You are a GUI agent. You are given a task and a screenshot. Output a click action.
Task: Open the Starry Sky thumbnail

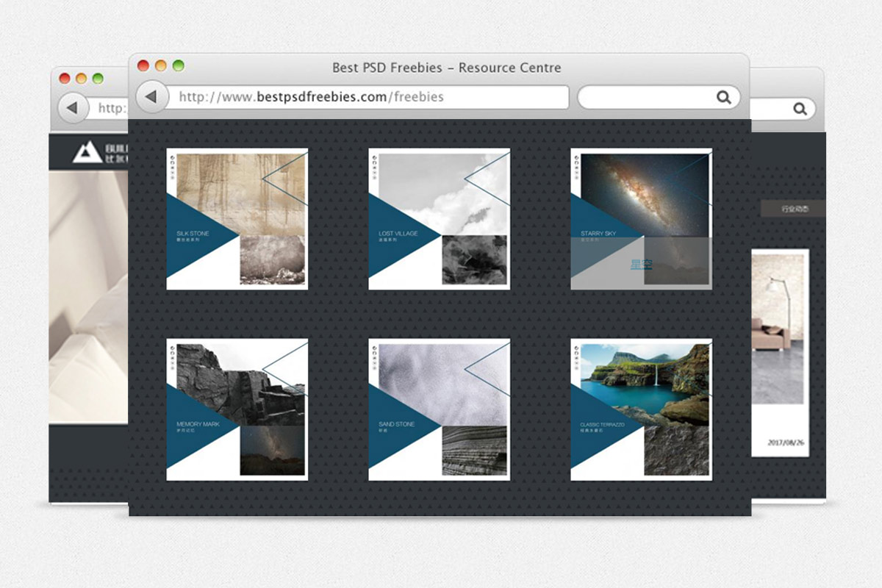click(642, 219)
